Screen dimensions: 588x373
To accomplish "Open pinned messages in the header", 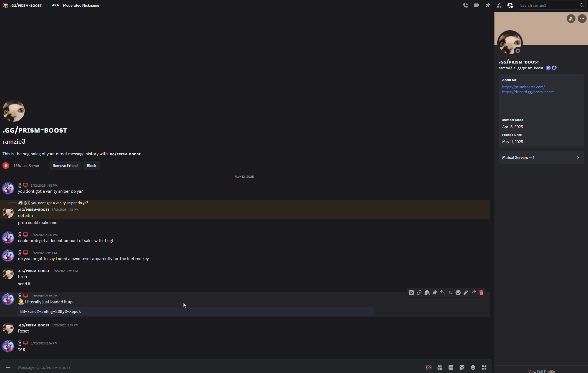I will 488,5.
